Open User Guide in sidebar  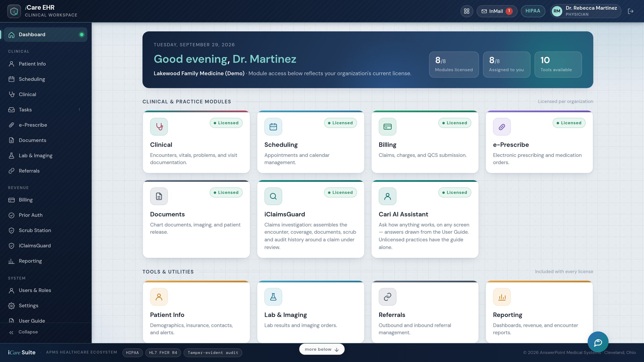click(46, 320)
